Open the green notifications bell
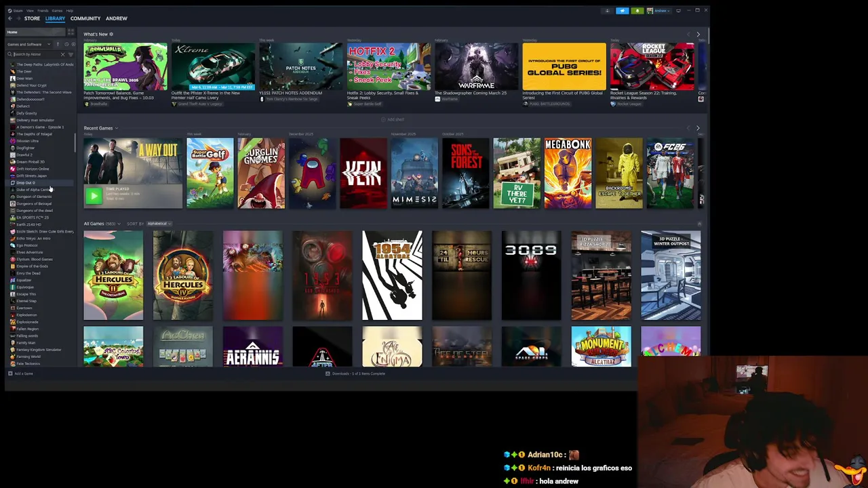868x488 pixels. click(637, 11)
